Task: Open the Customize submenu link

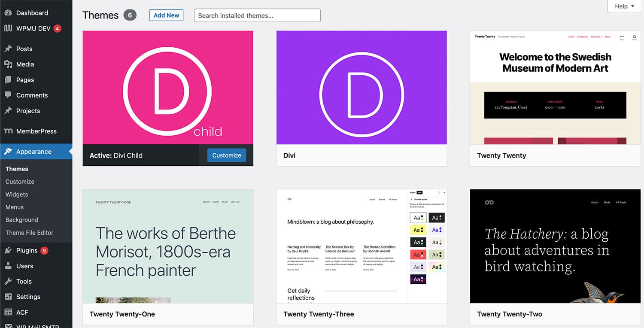Action: click(20, 182)
